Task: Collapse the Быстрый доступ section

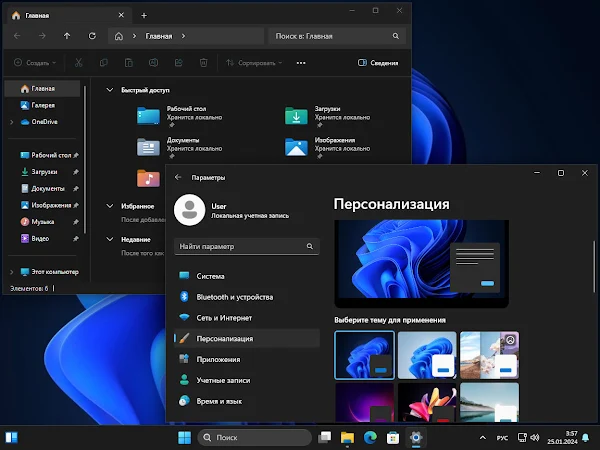Action: [x=110, y=90]
